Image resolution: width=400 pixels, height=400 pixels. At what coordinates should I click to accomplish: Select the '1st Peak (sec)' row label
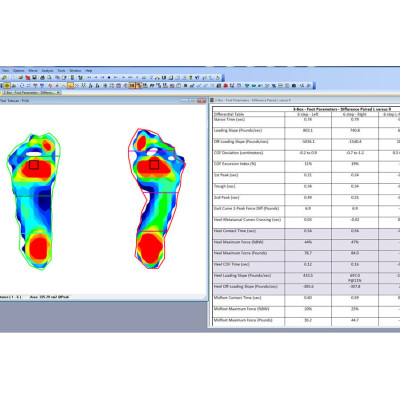pyautogui.click(x=226, y=175)
